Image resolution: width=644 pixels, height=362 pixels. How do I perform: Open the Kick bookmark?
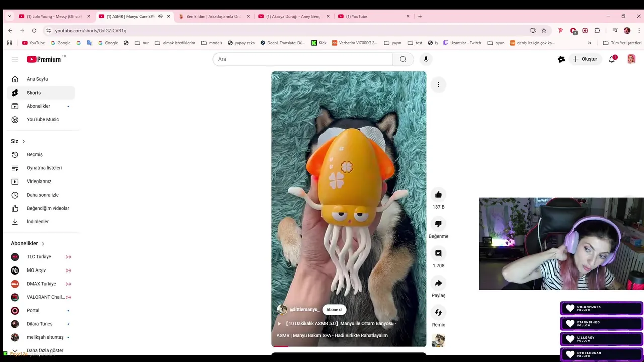pos(319,43)
